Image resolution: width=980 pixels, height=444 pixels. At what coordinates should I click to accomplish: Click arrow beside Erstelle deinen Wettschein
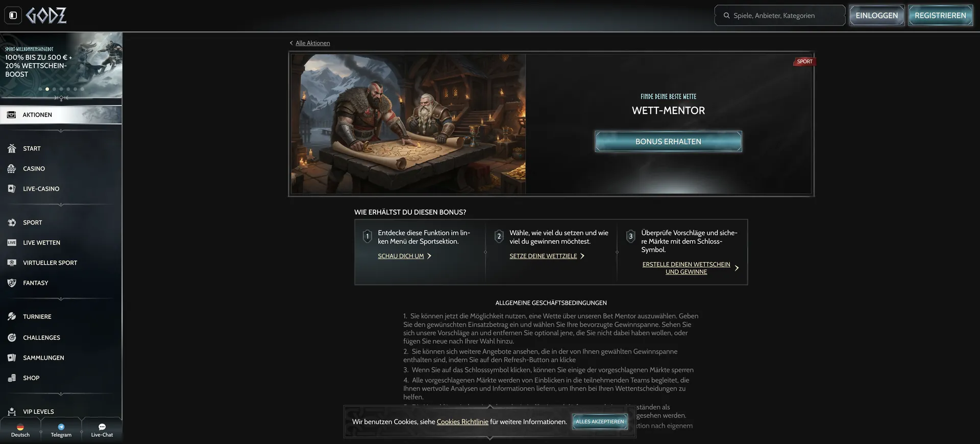coord(737,268)
